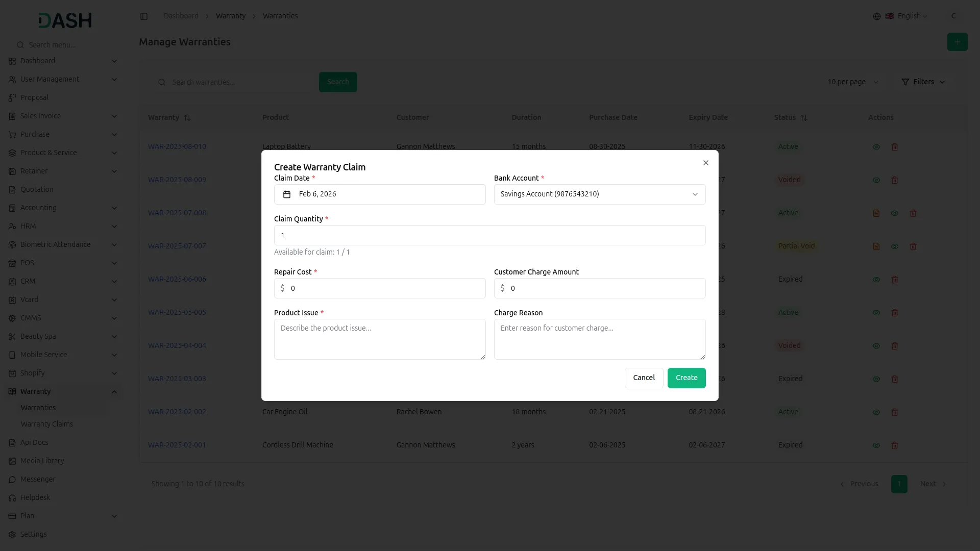980x551 pixels.
Task: Delete warranty WAR-2025-02-001 trash icon
Action: click(895, 445)
